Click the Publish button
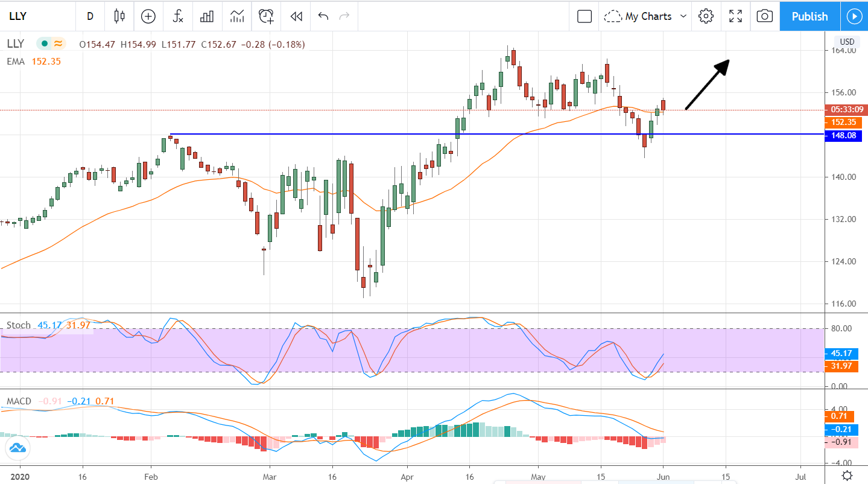The height and width of the screenshot is (484, 868). (809, 16)
